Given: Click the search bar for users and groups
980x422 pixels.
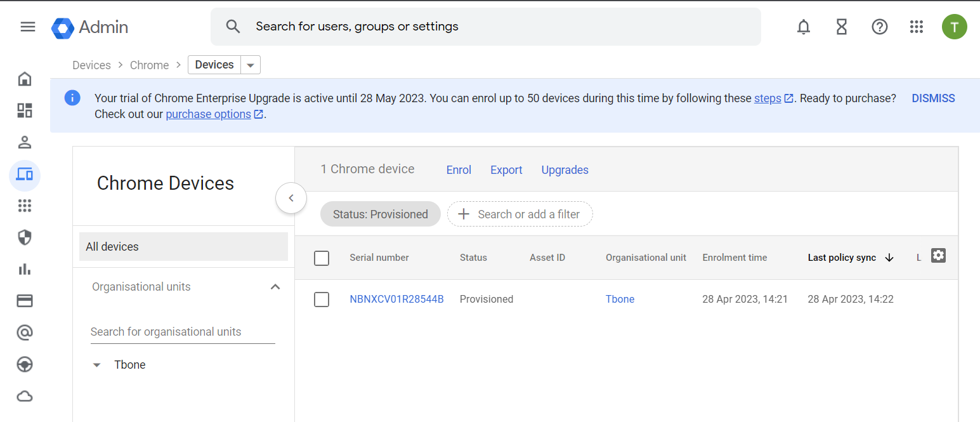Looking at the screenshot, I should coord(485,26).
